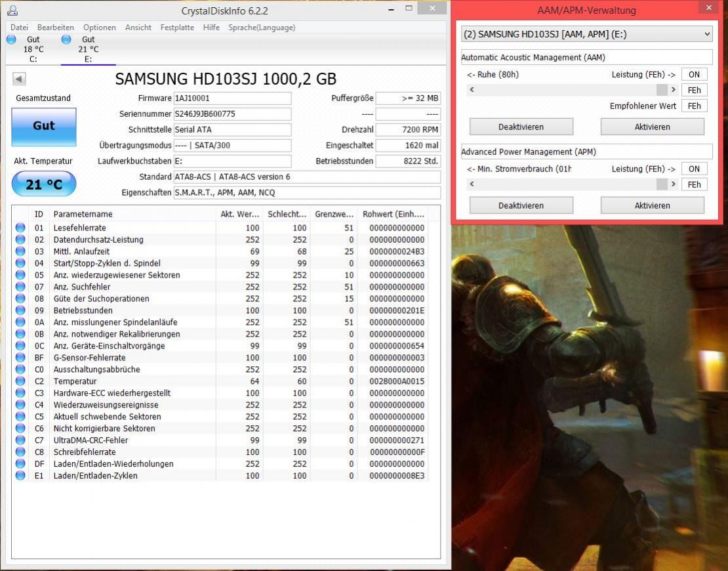Click the Seriennummer field S246J9JB600775

click(232, 114)
